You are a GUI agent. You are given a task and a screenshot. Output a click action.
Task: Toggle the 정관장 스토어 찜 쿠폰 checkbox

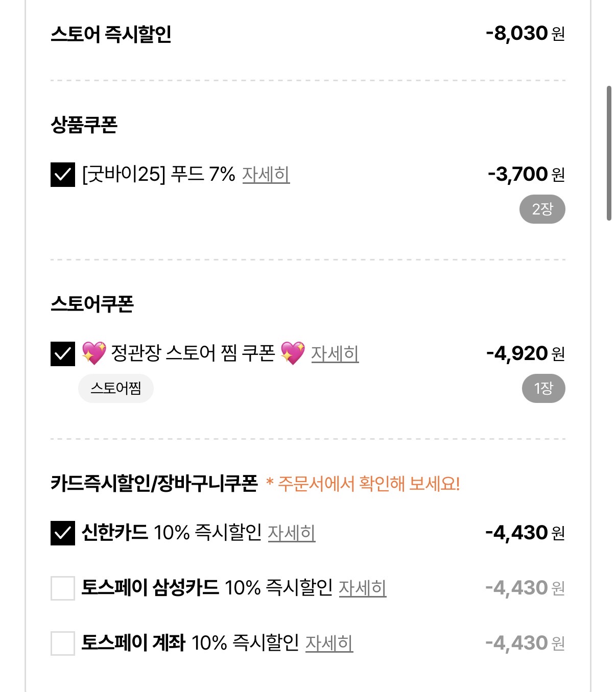tap(63, 354)
